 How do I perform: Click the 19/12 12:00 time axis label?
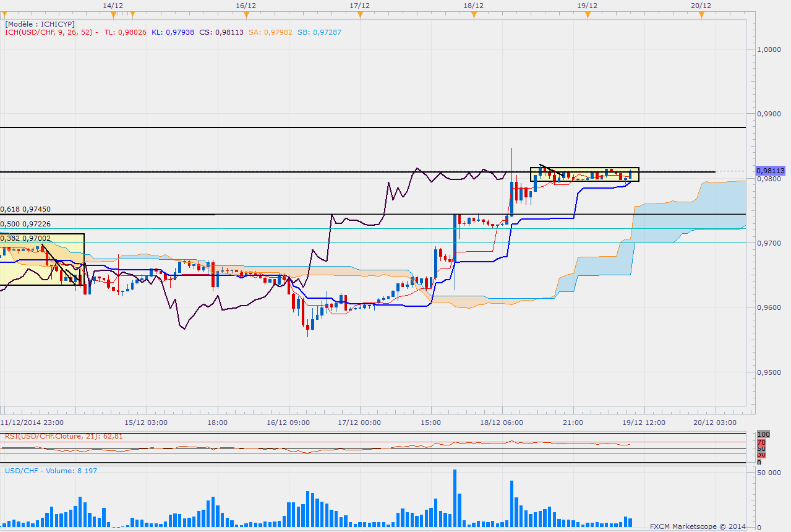[x=644, y=423]
